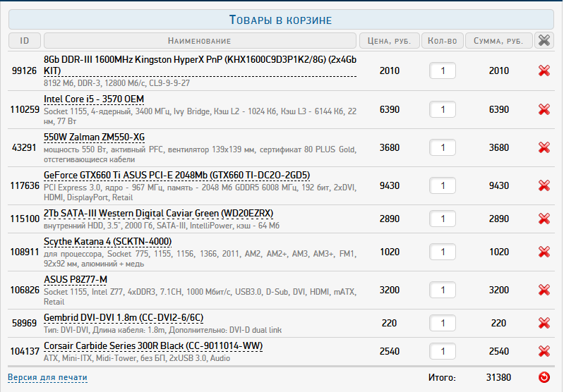Image resolution: width=564 pixels, height=392 pixels.
Task: Click the clear-all cross icon in header
Action: click(x=544, y=40)
